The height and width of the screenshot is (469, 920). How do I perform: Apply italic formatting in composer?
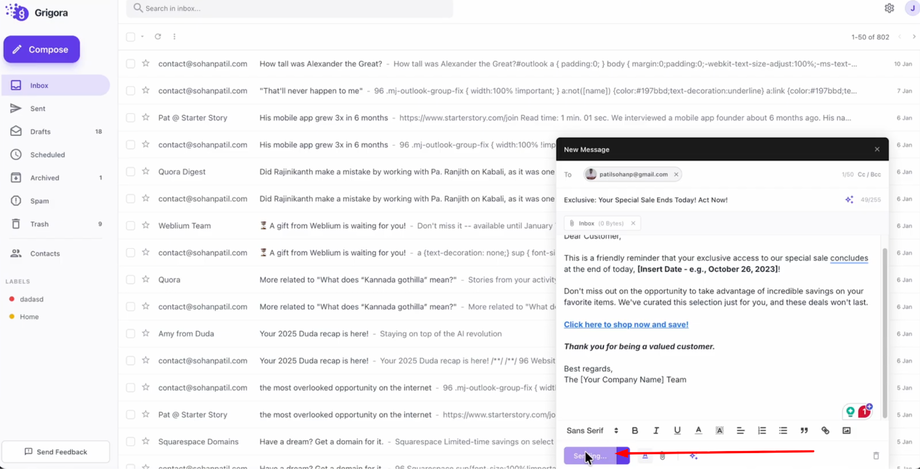pyautogui.click(x=656, y=430)
